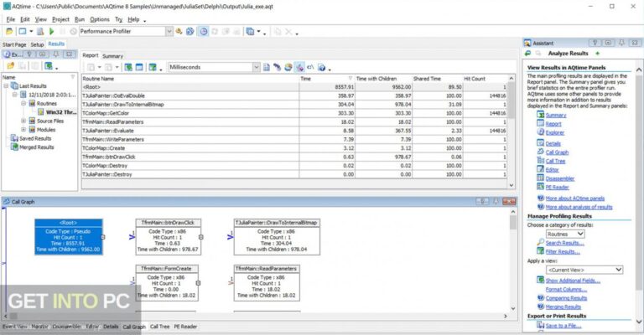Expand the Source Files tree node

click(23, 121)
